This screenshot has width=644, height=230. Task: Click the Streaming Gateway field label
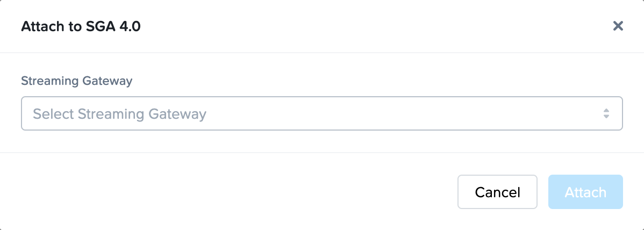pos(76,81)
